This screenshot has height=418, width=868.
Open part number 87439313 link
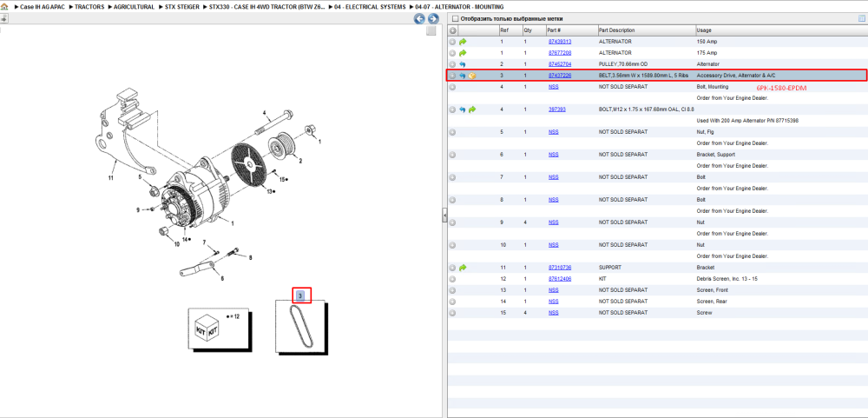[560, 42]
